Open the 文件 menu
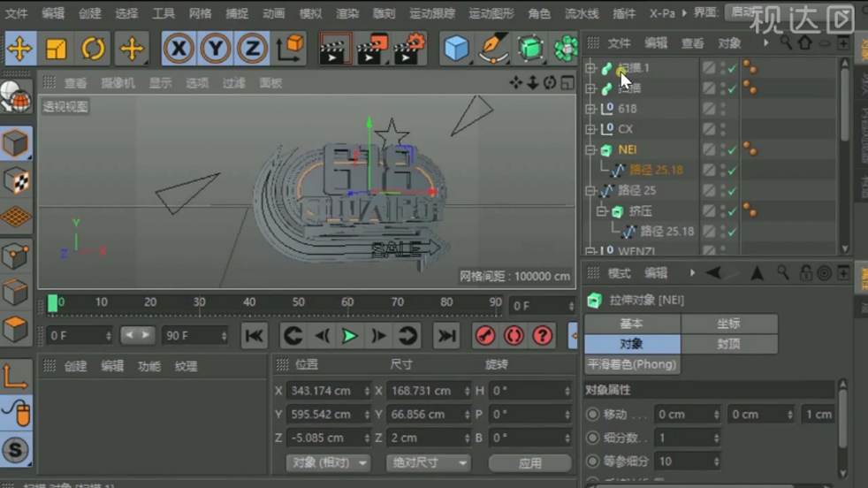 pos(16,13)
